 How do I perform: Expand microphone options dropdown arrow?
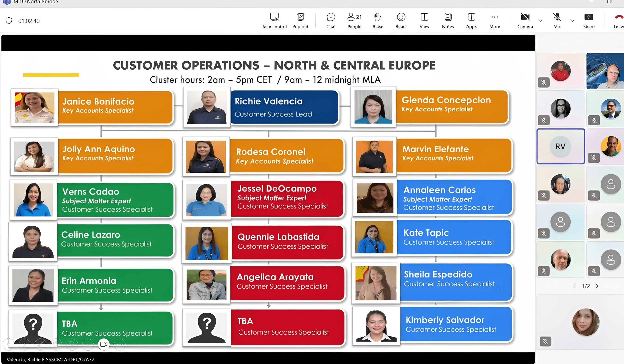click(x=572, y=20)
